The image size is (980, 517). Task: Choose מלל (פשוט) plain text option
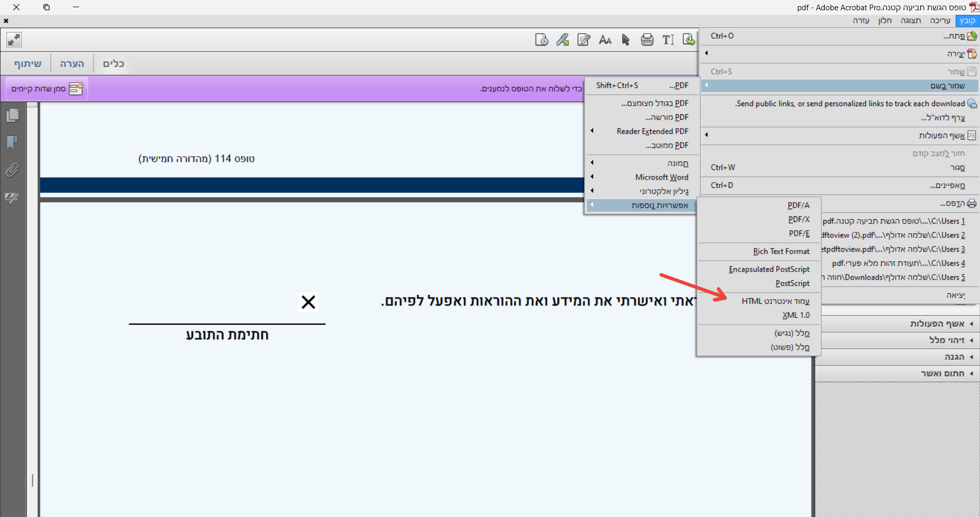coord(759,347)
